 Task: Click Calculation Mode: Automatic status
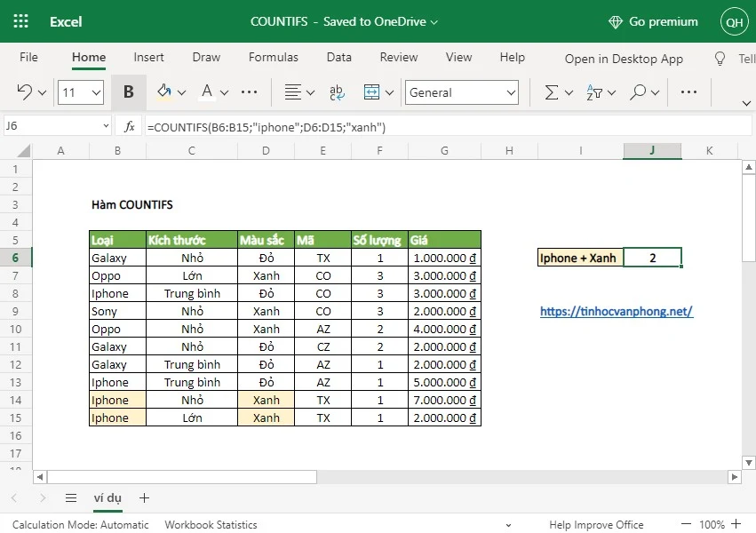pos(81,524)
